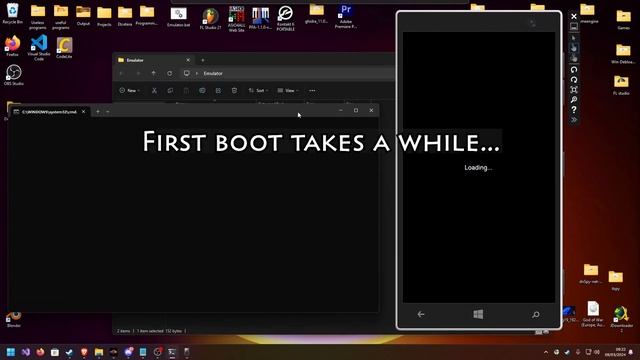Select Games folder on desktop

click(623, 20)
